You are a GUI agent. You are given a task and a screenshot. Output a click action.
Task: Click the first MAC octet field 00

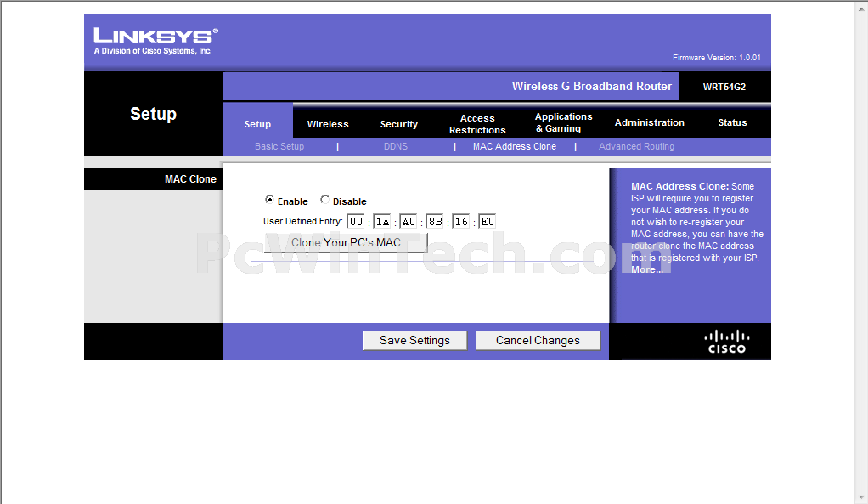tap(355, 222)
